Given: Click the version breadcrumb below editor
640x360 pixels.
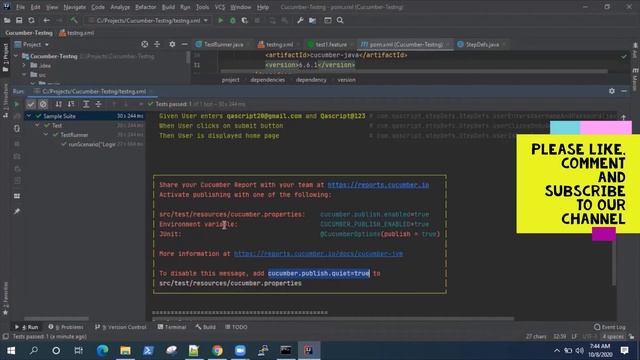Looking at the screenshot, I should click(347, 80).
